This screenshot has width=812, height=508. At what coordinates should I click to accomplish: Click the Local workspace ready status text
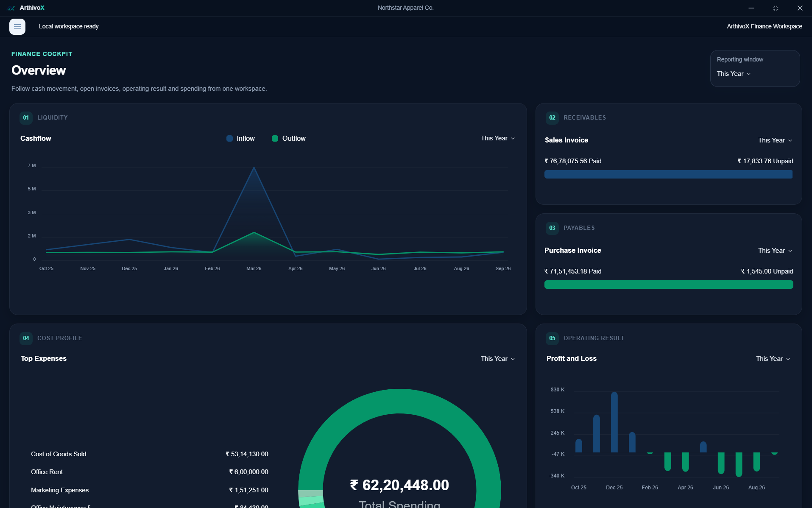click(69, 26)
